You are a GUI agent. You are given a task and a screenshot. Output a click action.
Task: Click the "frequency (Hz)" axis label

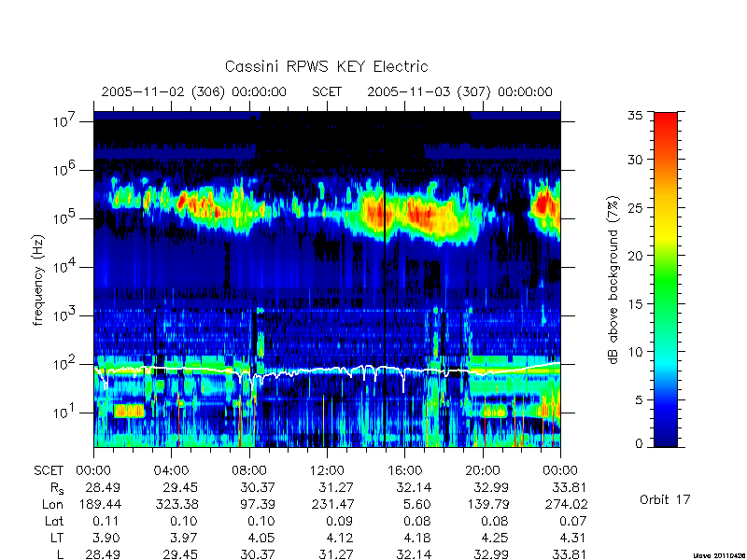[38, 280]
